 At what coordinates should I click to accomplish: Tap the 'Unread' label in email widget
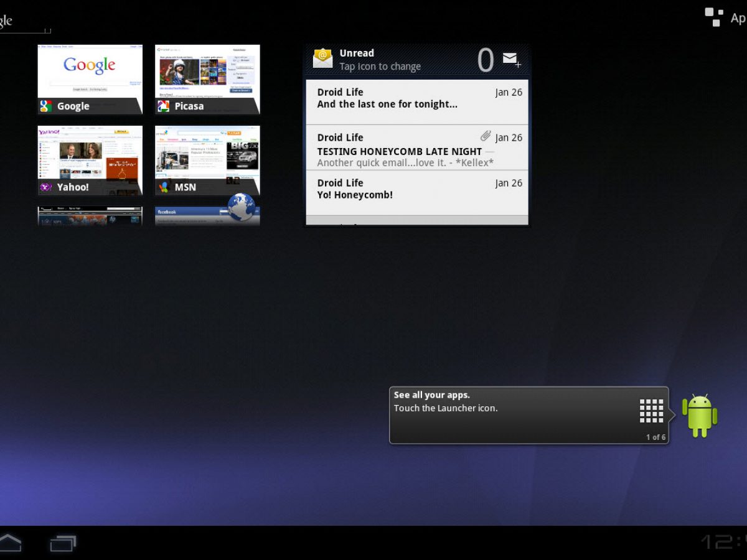pyautogui.click(x=357, y=54)
